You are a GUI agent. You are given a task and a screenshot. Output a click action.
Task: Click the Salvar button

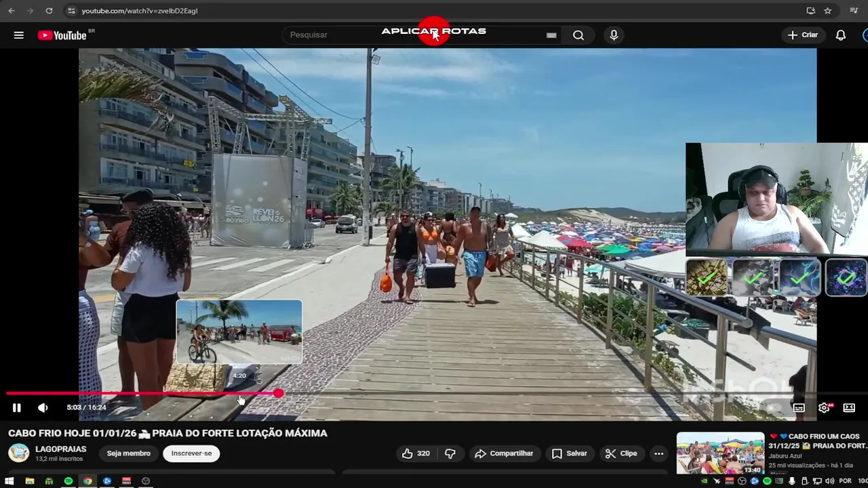click(x=570, y=453)
